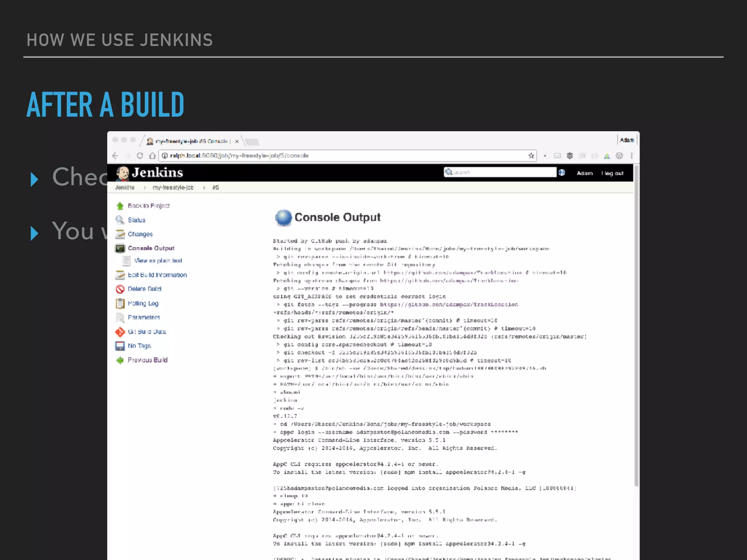Open the Parameters link
747x560 pixels.
click(x=144, y=318)
